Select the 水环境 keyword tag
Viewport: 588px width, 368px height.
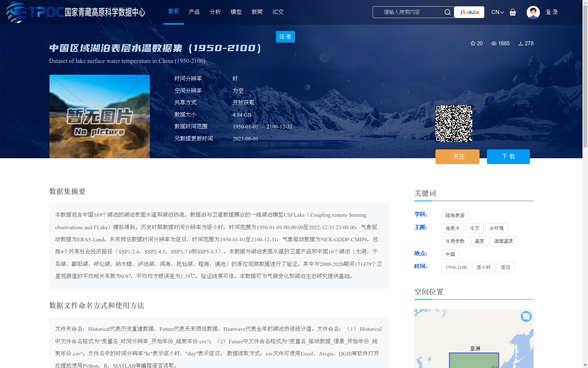pos(496,229)
